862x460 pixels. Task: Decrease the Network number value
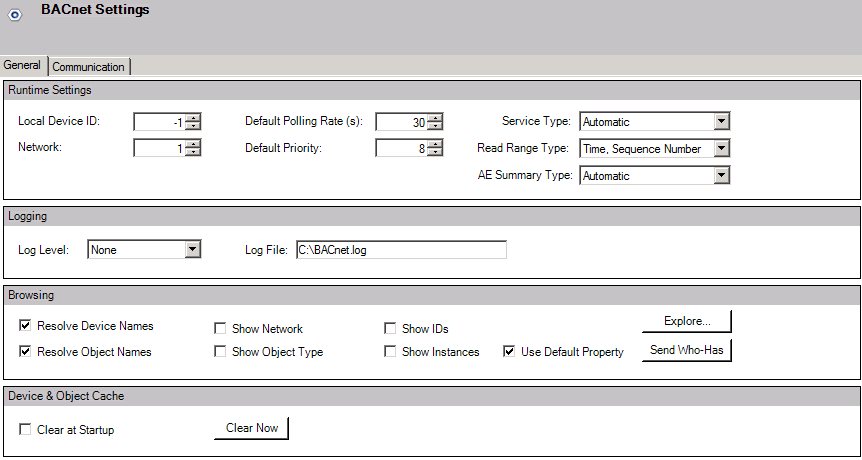pos(194,153)
